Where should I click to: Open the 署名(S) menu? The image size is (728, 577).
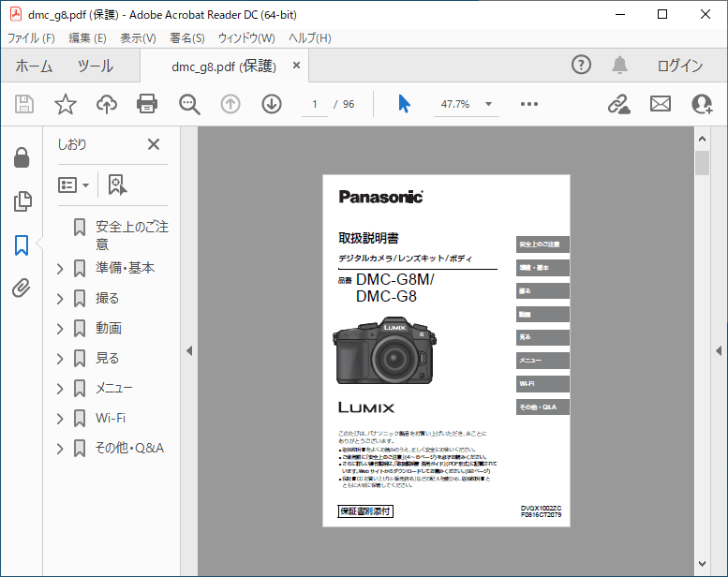[187, 38]
